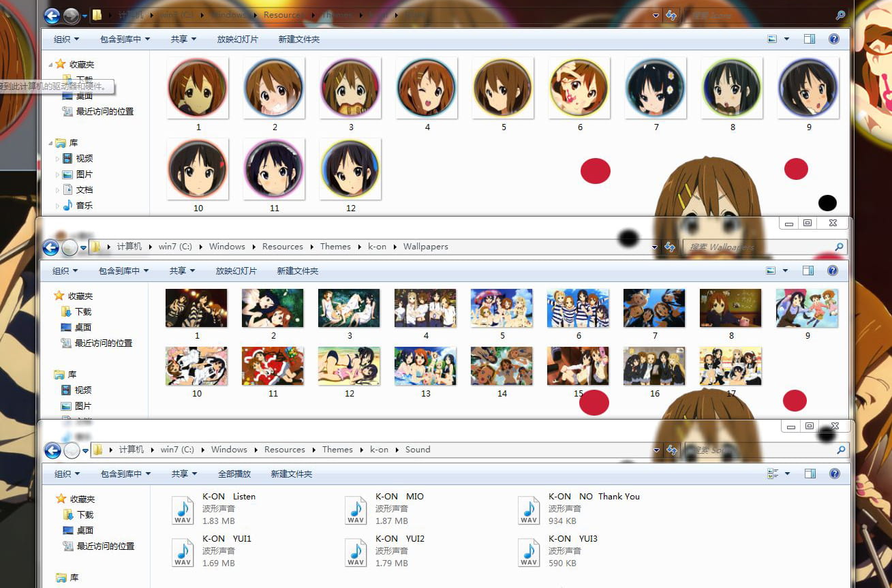Toggle the preview pane in Sound window
The width and height of the screenshot is (892, 588).
[810, 473]
